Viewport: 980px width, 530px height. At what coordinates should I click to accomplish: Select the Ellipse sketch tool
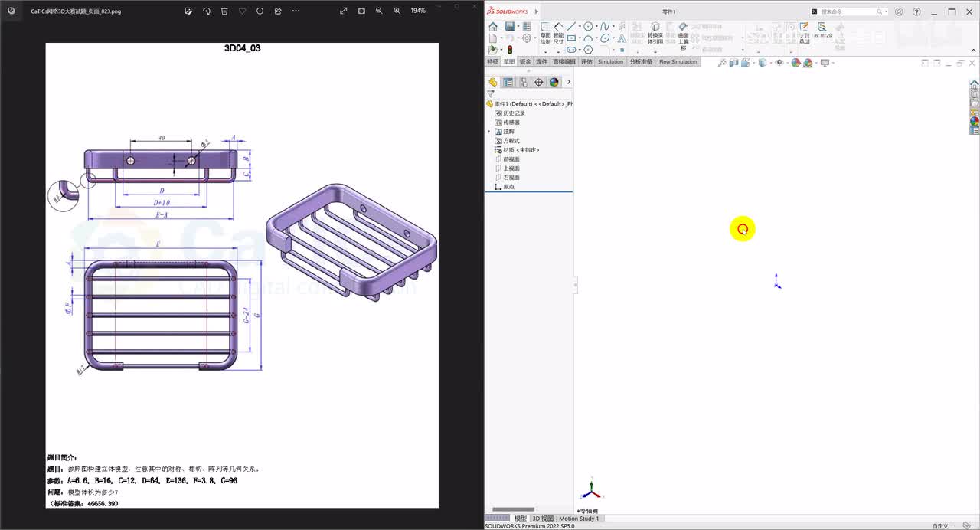[x=605, y=38]
